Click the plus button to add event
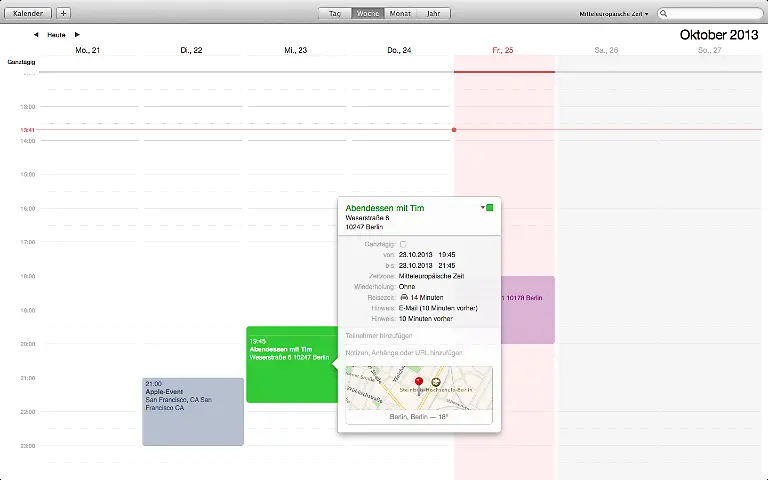The width and height of the screenshot is (768, 480). point(63,13)
